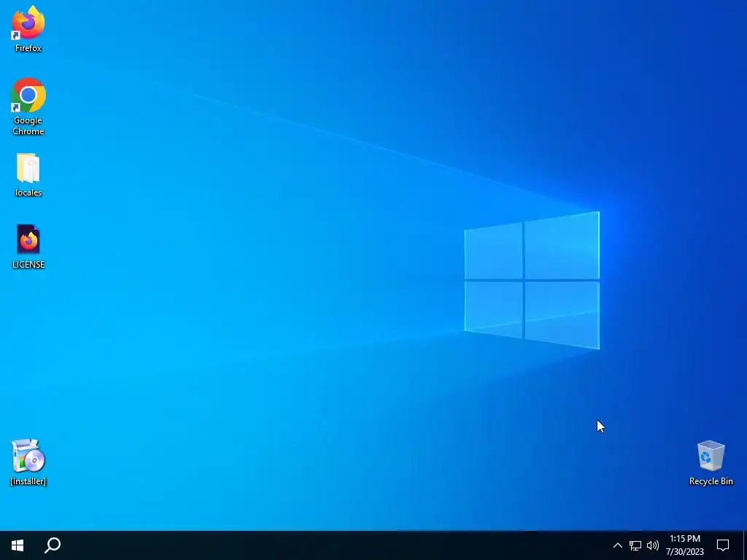Open taskbar search magnifier
747x560 pixels.
click(53, 545)
